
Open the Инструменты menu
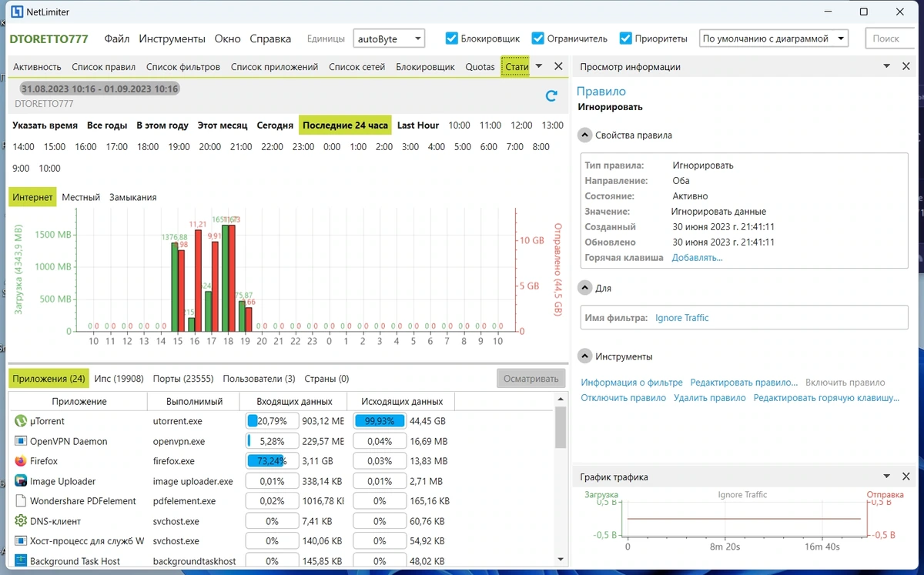click(172, 38)
